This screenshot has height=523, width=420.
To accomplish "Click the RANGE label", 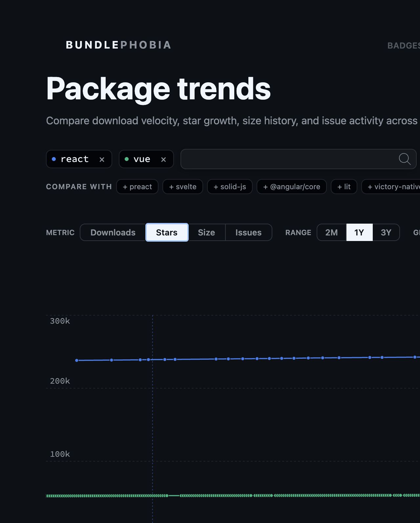I will click(x=298, y=232).
